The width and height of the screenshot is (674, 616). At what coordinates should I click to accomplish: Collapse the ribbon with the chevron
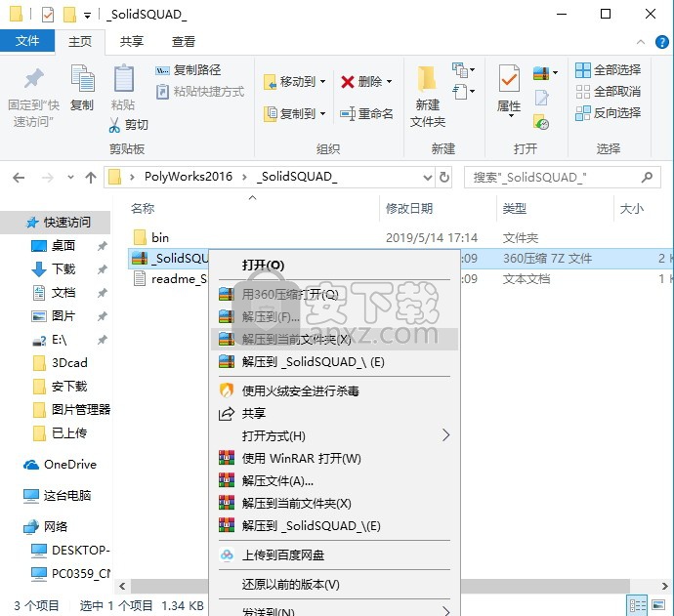[x=641, y=42]
